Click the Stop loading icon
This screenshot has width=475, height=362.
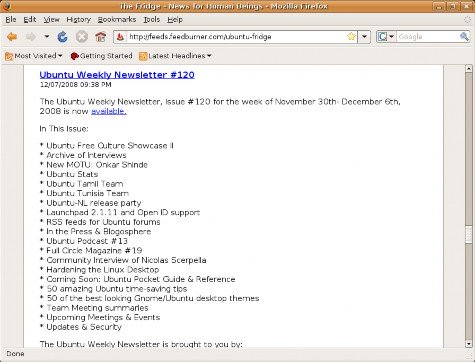pos(82,37)
